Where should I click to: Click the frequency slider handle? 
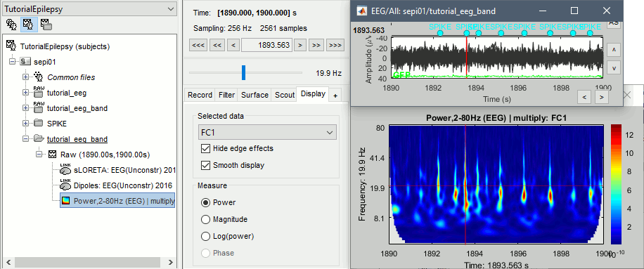coord(243,72)
